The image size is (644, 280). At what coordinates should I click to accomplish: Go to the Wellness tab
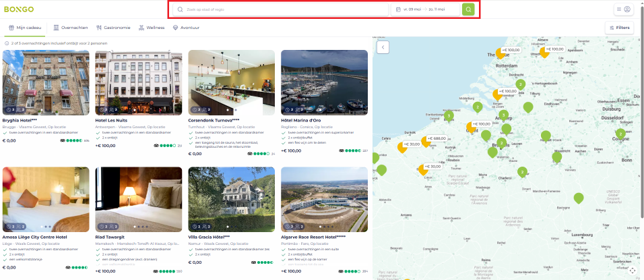[152, 28]
